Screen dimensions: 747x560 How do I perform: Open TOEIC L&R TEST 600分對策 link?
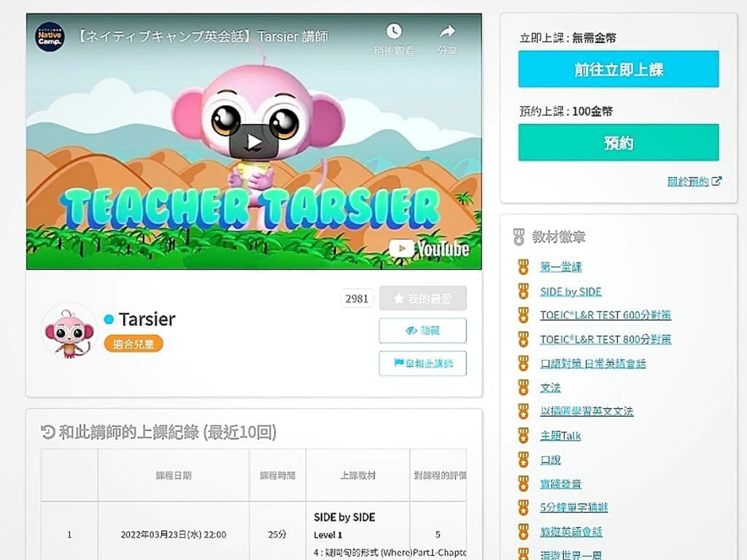[605, 315]
